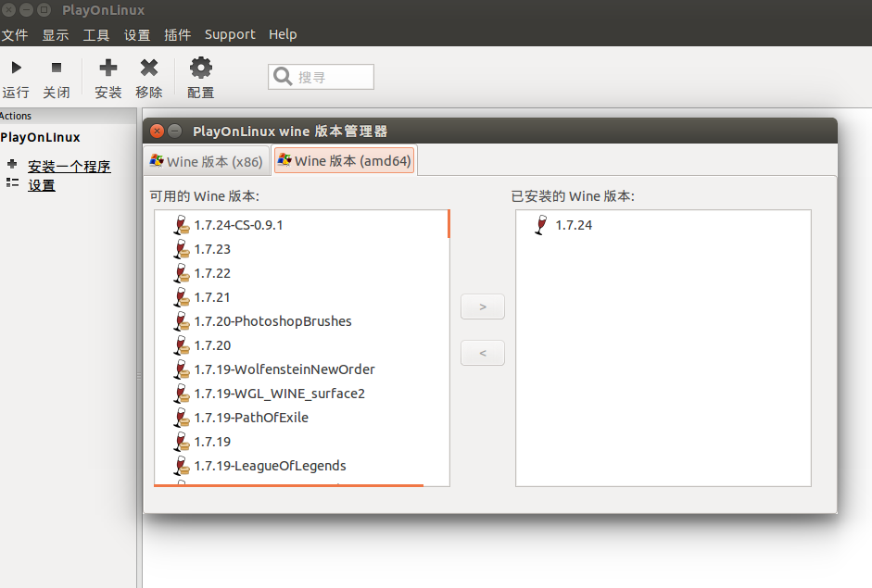This screenshot has width=872, height=588.
Task: Click the Actions panel header
Action: 68,116
